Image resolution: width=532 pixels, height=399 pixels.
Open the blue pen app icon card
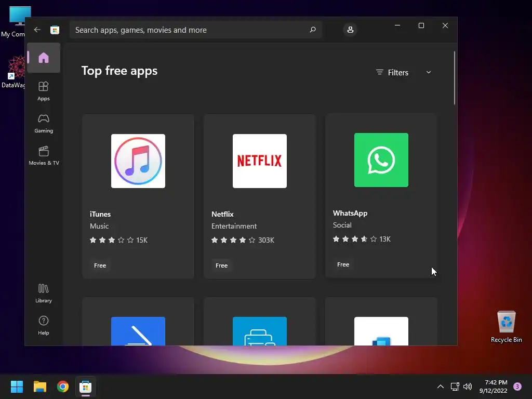point(138,322)
